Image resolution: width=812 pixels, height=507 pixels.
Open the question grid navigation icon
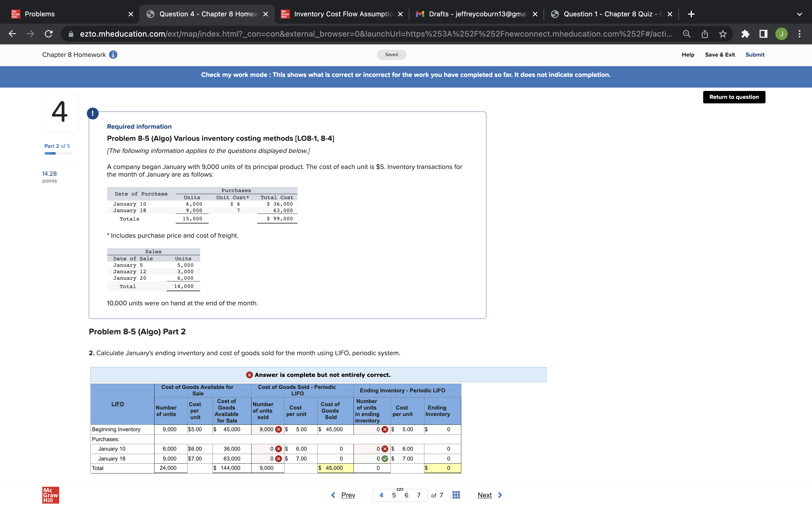coord(456,495)
